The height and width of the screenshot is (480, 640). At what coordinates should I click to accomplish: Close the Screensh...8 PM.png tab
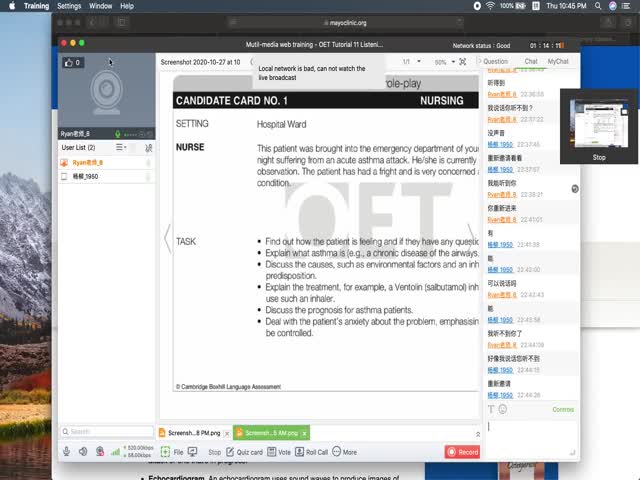tap(227, 433)
